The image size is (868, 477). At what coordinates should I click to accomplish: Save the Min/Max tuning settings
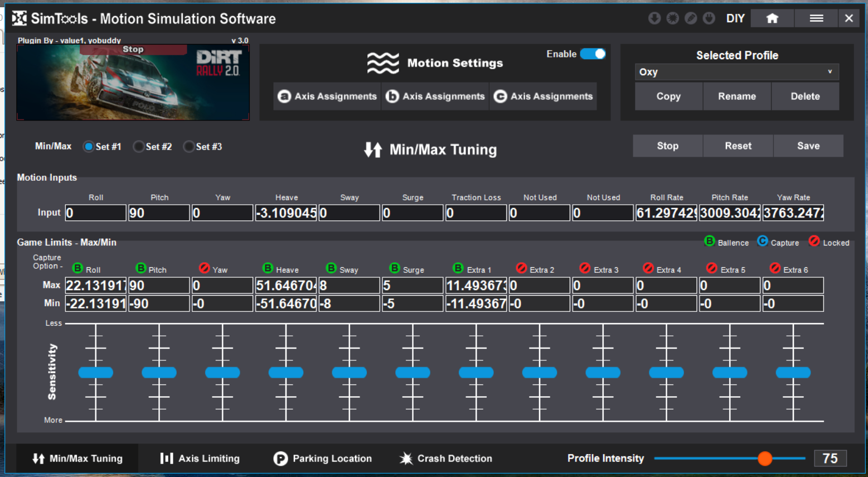808,146
